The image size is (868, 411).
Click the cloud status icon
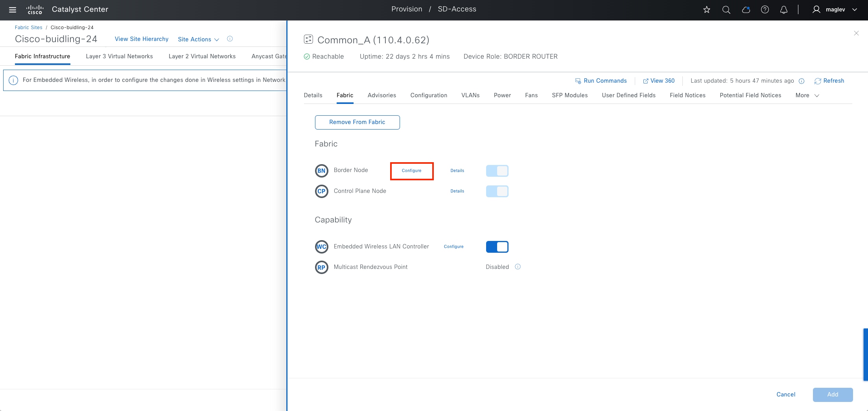pyautogui.click(x=746, y=9)
